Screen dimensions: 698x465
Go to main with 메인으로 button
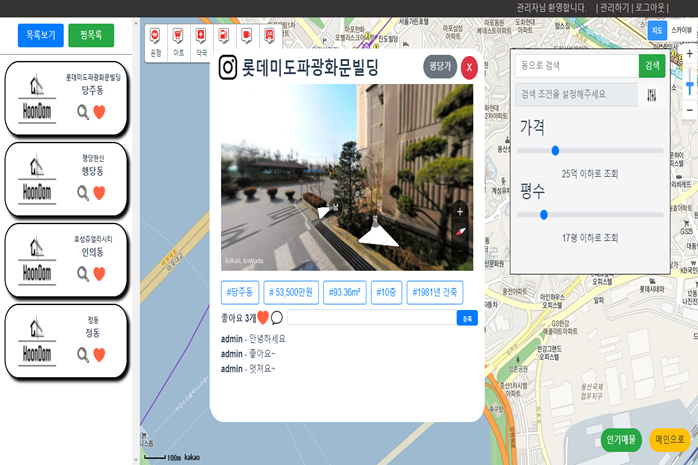[670, 440]
